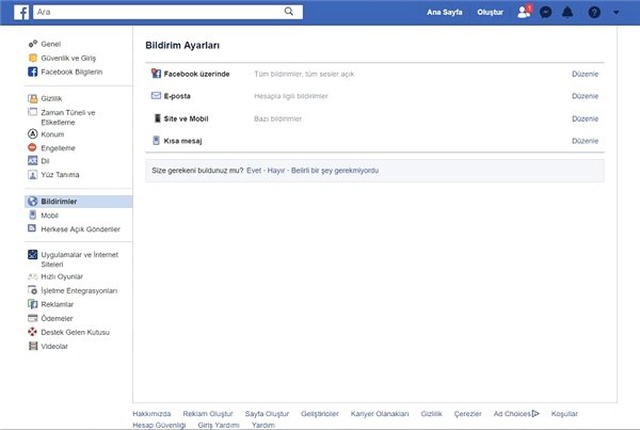The width and height of the screenshot is (640, 430).
Task: Click the Oluştur link
Action: [490, 12]
